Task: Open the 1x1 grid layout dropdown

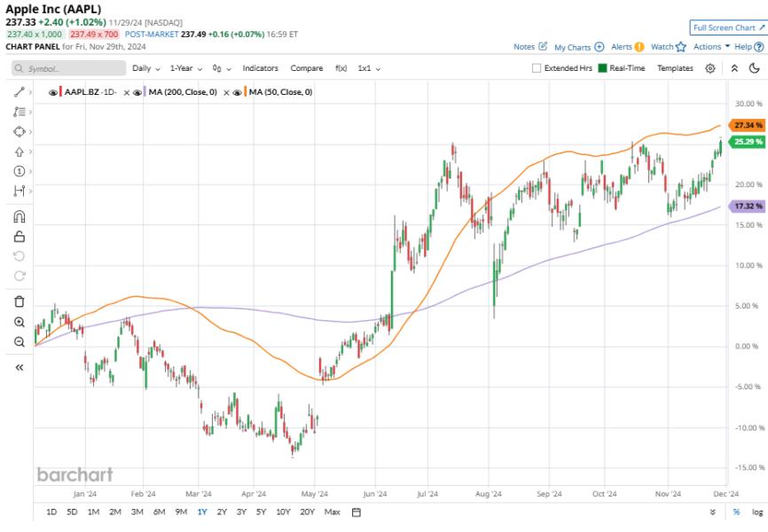Action: tap(369, 68)
